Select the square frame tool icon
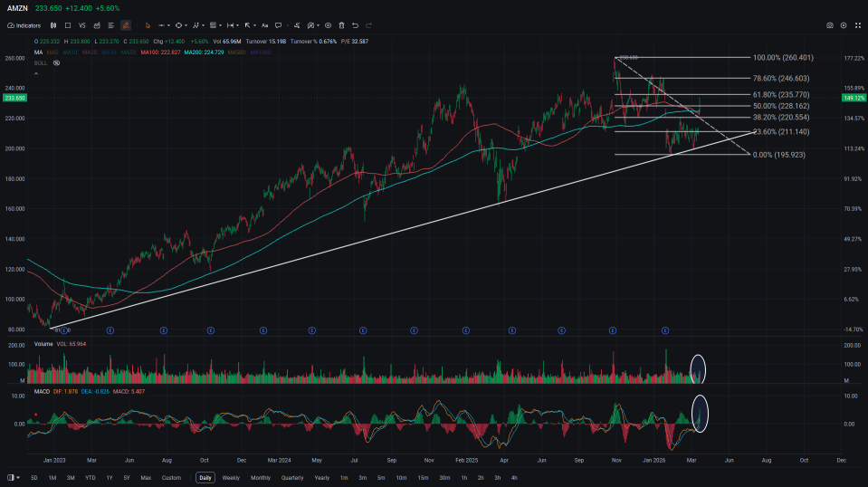 click(x=68, y=25)
